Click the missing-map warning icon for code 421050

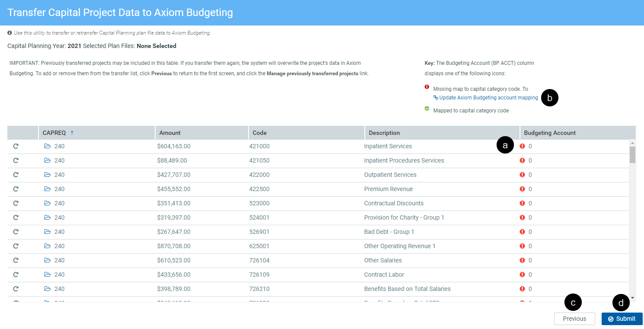pos(522,160)
